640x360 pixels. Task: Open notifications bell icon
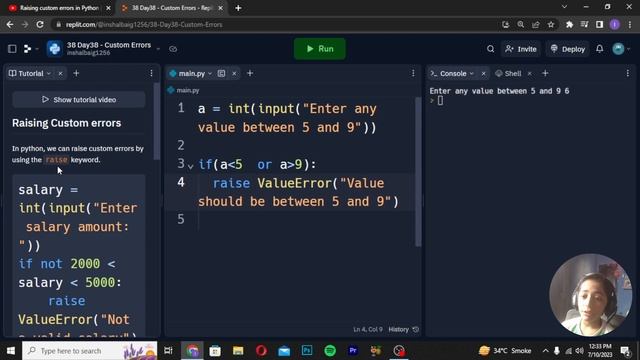(599, 49)
